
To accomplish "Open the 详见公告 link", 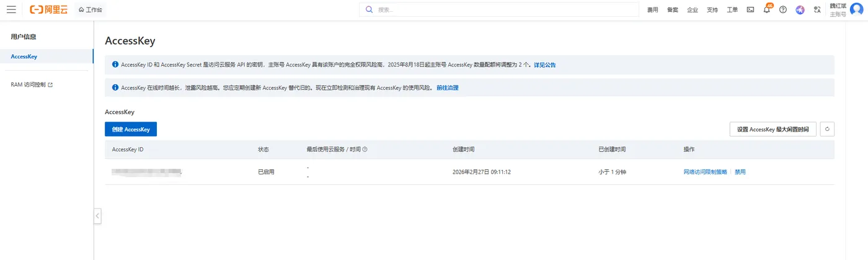I will [x=544, y=65].
